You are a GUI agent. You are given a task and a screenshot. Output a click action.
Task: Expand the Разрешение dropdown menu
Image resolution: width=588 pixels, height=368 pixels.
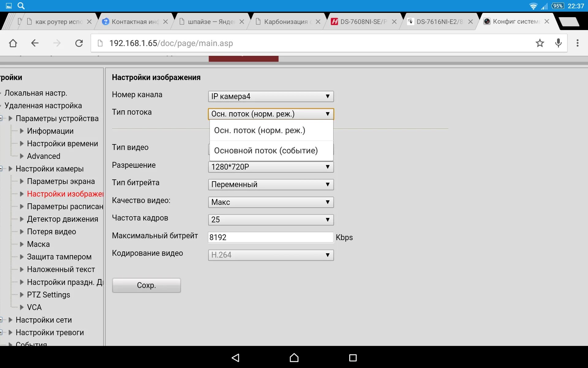pos(270,167)
